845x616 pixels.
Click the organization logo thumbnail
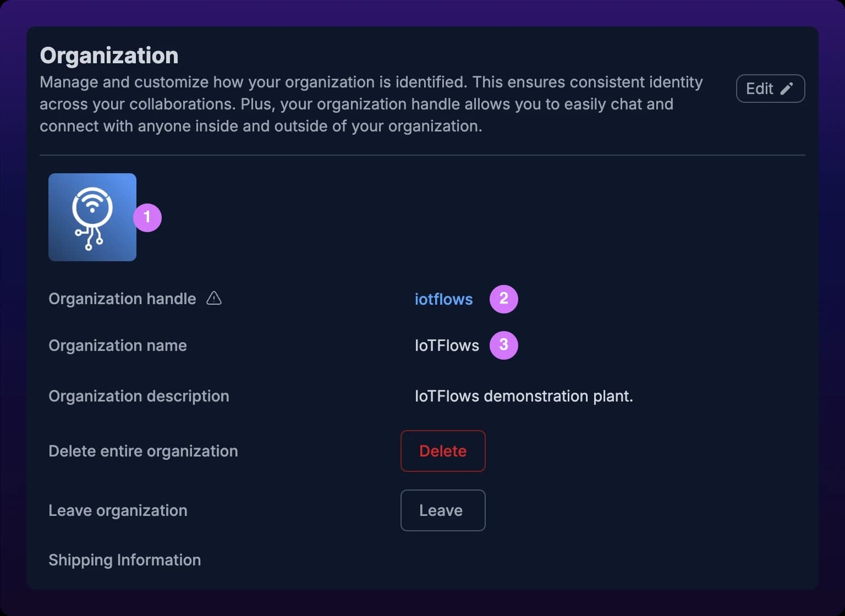(92, 217)
